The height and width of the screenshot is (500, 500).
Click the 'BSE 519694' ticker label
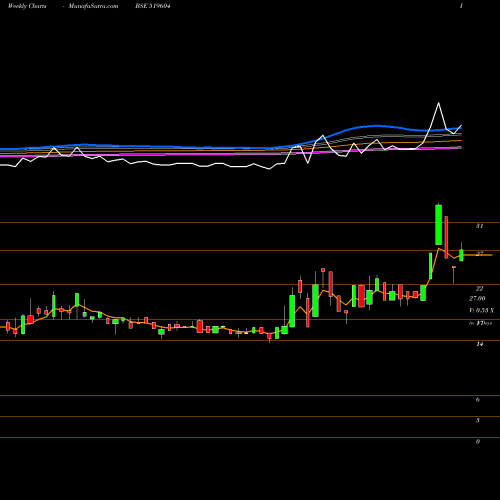tap(153, 6)
